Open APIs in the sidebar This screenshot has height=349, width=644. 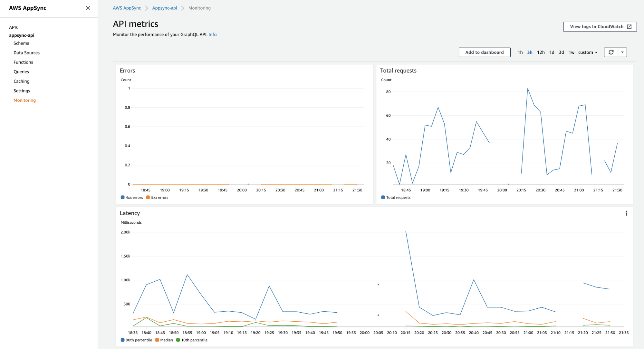[x=13, y=27]
